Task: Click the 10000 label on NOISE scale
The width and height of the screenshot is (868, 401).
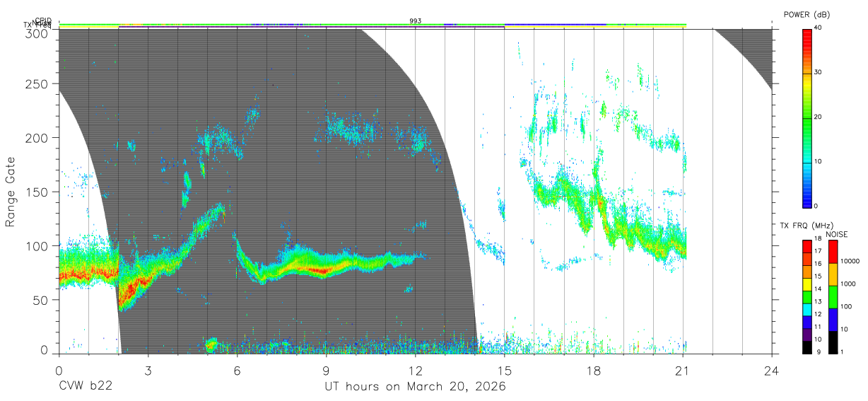Action: click(849, 261)
